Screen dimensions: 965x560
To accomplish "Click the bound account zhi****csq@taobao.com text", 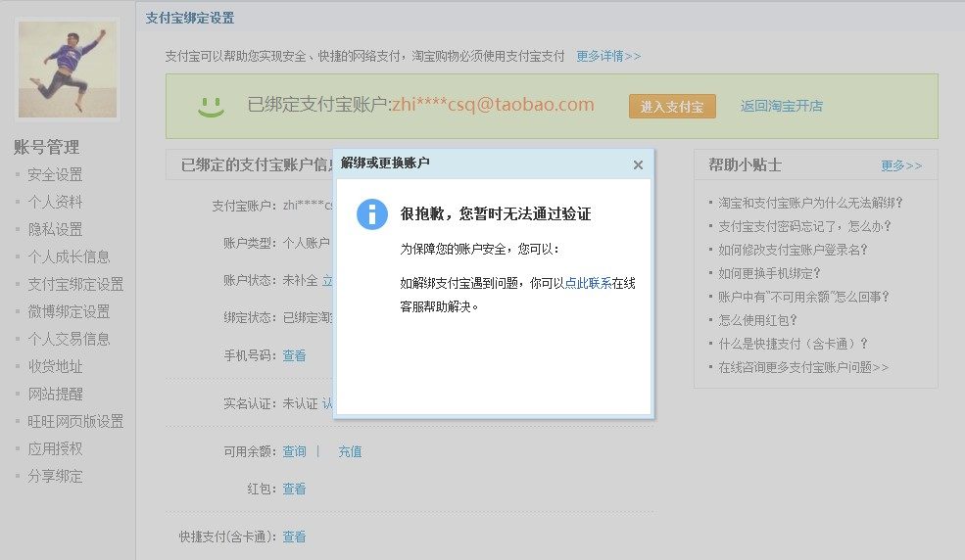I will [493, 105].
